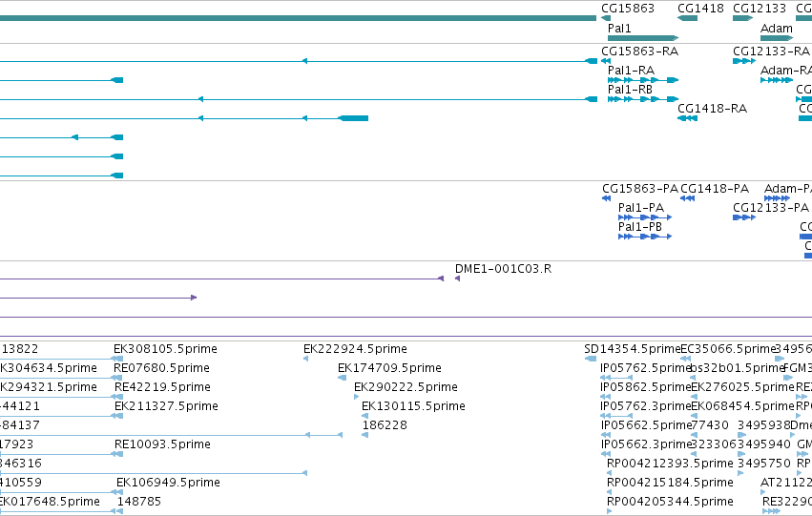Image resolution: width=812 pixels, height=516 pixels.
Task: Click feature label 3495750
Action: [764, 464]
